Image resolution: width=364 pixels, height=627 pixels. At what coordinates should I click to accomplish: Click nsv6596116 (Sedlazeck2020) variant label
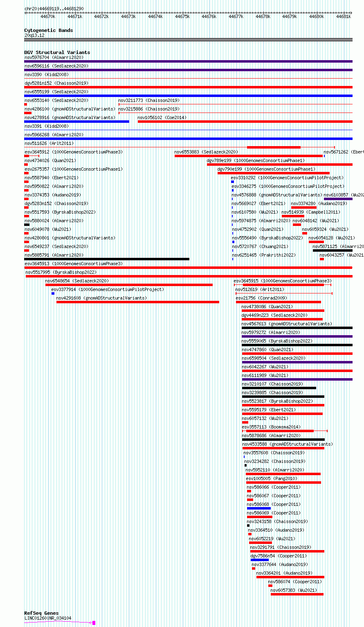pyautogui.click(x=56, y=66)
